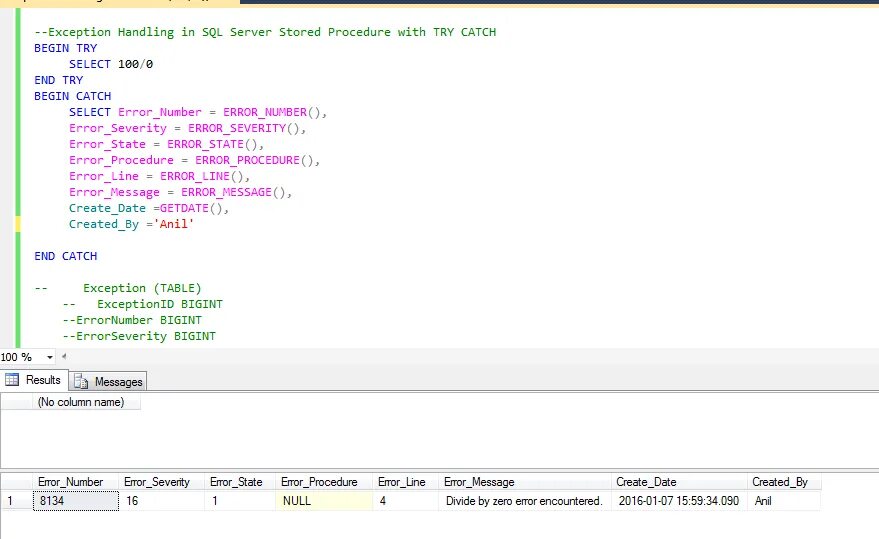The height and width of the screenshot is (539, 879).
Task: Place cursor on the BEGIN CATCH line
Action: pos(72,96)
